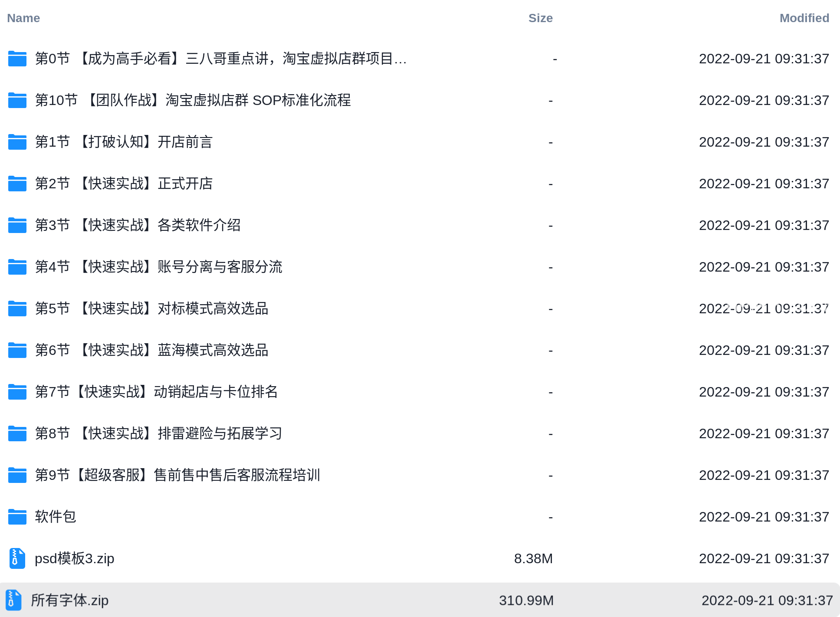Sort by the Size column header
Image resolution: width=840 pixels, height=617 pixels.
(x=540, y=18)
